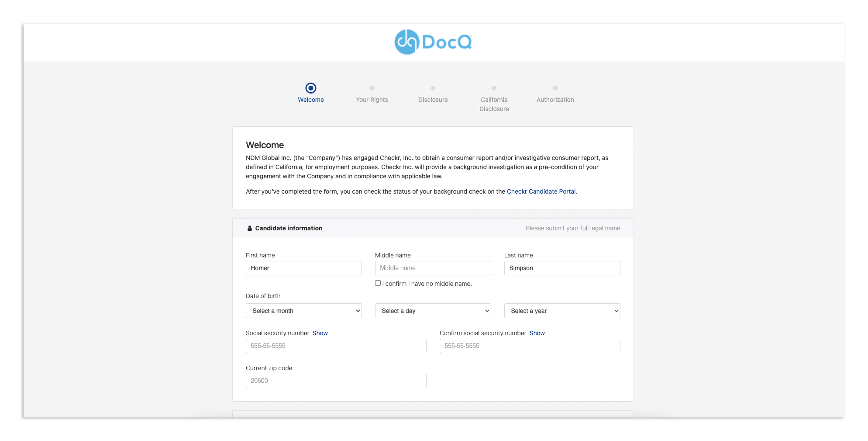Click the Last name label
Screen dimensions: 868x441
(519, 255)
